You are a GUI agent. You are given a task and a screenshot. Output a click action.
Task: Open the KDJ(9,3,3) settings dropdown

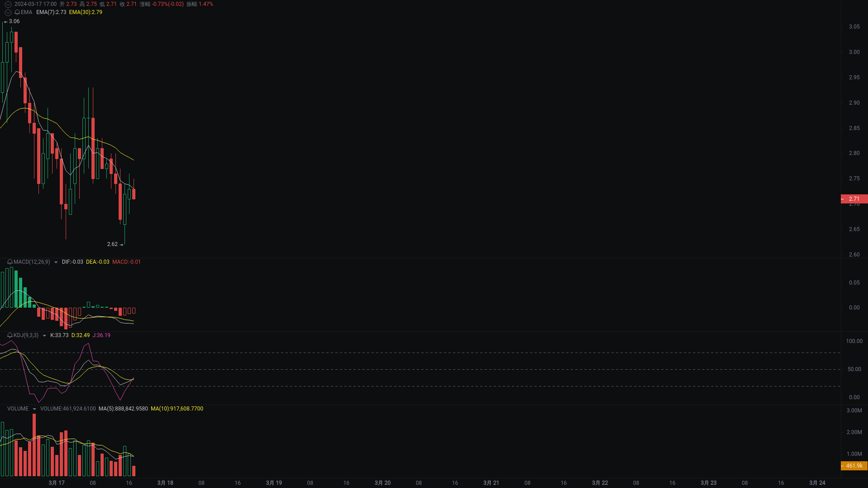point(44,335)
